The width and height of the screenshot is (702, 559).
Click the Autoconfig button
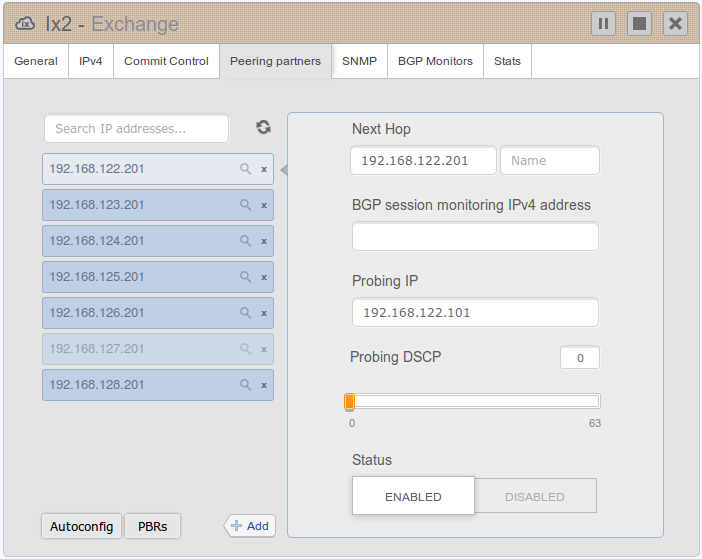[81, 526]
